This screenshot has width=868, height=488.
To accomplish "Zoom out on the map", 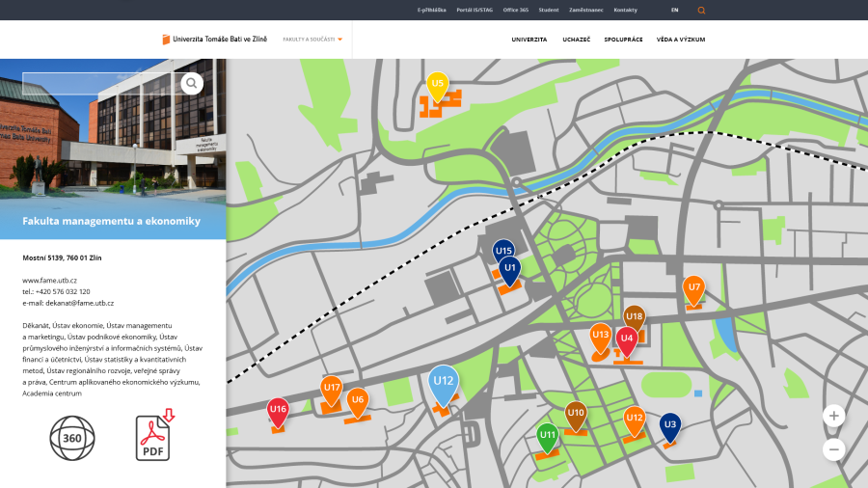I will coord(834,449).
